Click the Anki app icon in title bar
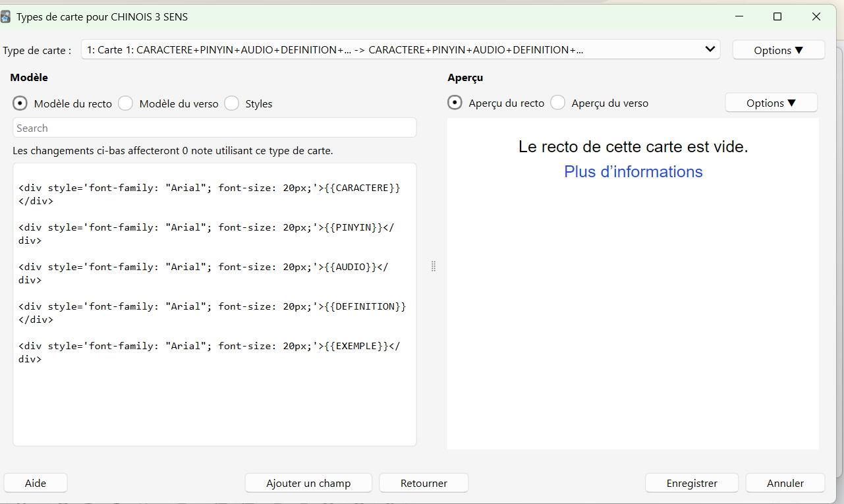This screenshot has height=504, width=844. pyautogui.click(x=6, y=17)
